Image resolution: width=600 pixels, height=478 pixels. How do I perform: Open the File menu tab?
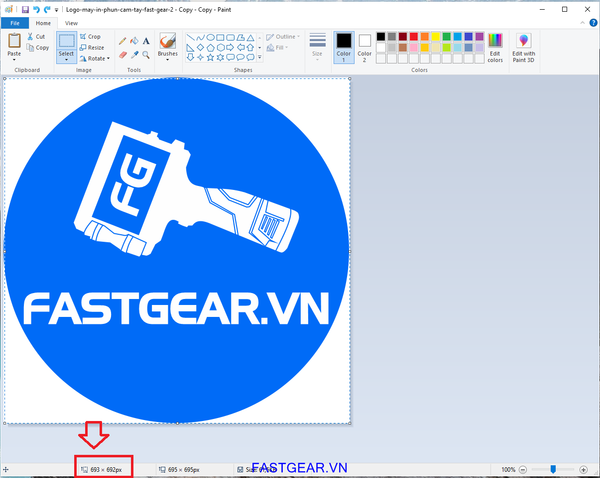point(15,23)
